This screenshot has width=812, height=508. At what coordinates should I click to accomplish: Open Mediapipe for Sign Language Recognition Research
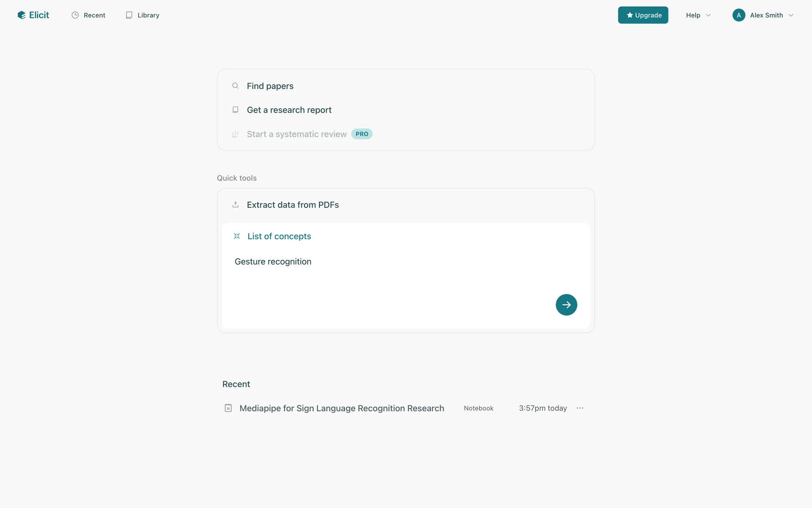click(341, 408)
